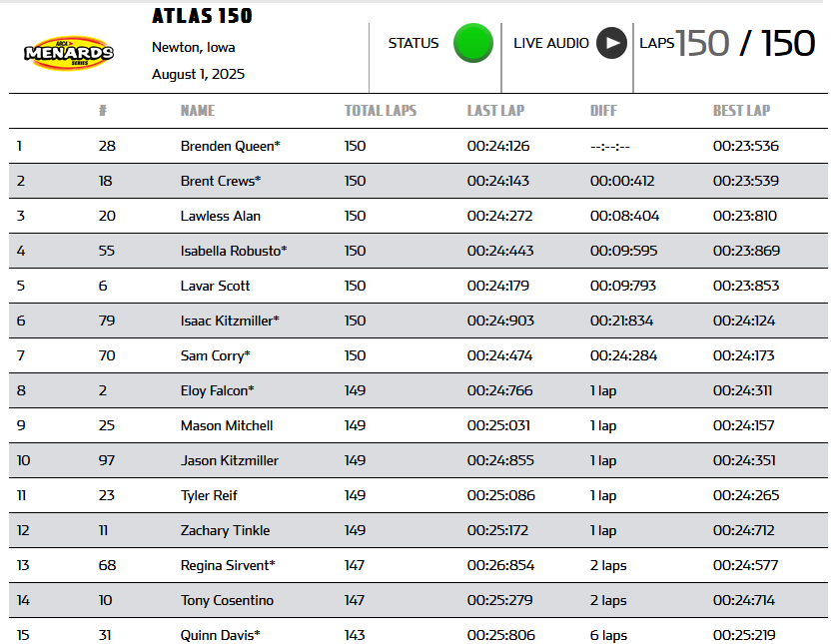Image resolution: width=836 pixels, height=644 pixels.
Task: Sort by the NAME column header
Action: [x=198, y=111]
